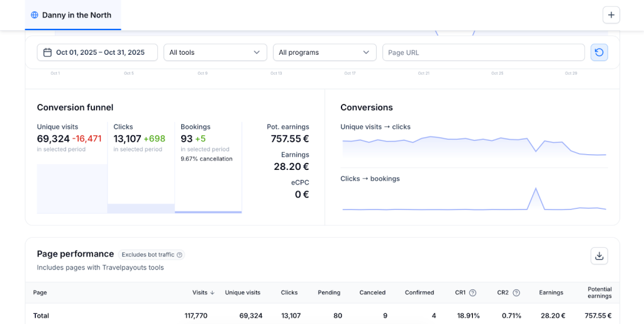Expand the All programs dropdown
Image resolution: width=644 pixels, height=324 pixels.
(x=324, y=52)
